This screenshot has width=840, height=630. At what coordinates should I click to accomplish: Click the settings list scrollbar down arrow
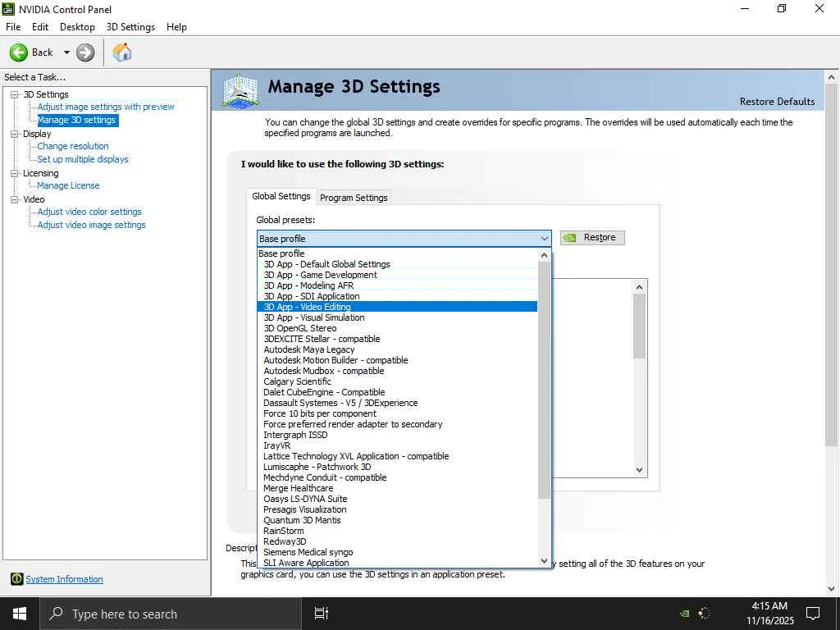(639, 470)
